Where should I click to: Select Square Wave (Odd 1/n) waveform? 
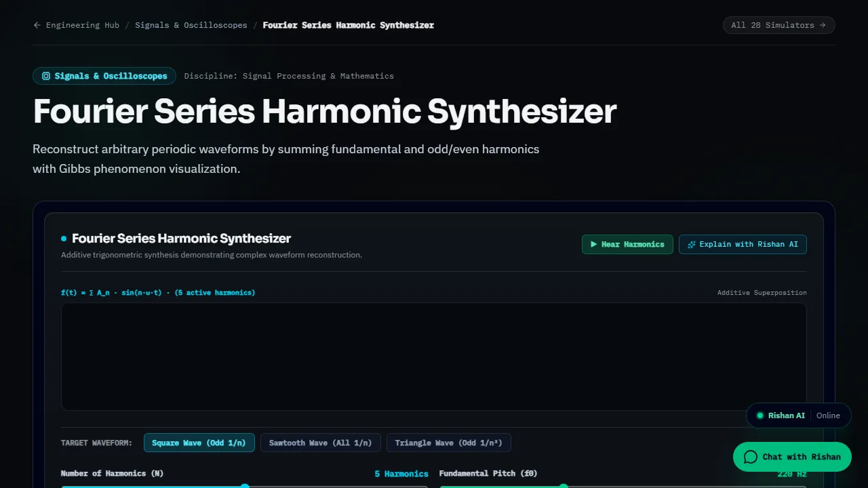tap(199, 443)
